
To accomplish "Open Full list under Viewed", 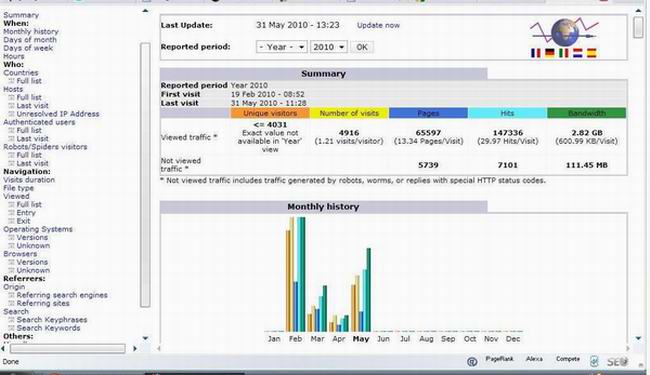I will (x=29, y=205).
